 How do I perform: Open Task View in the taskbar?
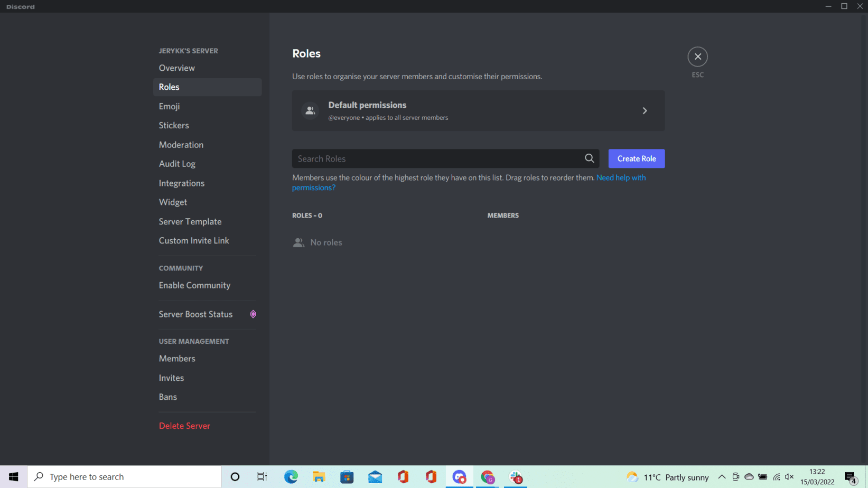pyautogui.click(x=262, y=477)
